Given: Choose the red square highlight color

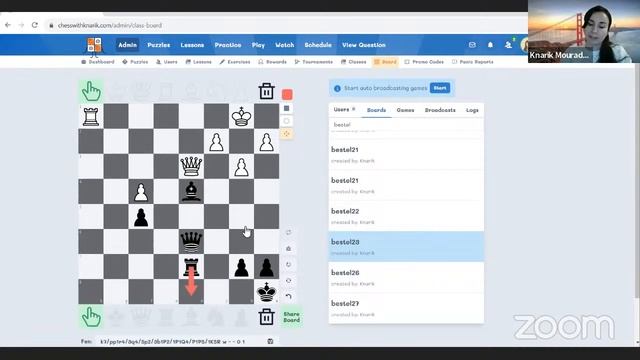Looking at the screenshot, I should coord(287,95).
